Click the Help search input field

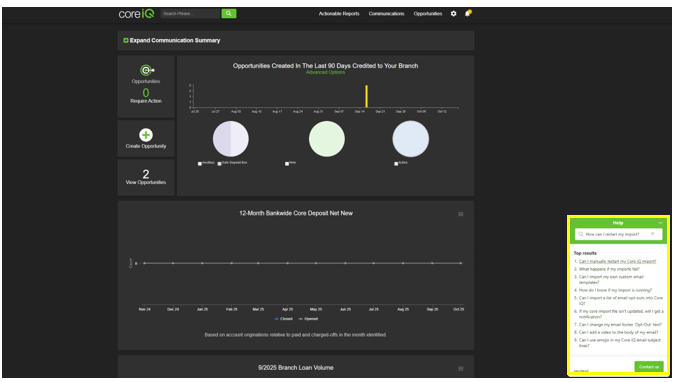pos(618,234)
